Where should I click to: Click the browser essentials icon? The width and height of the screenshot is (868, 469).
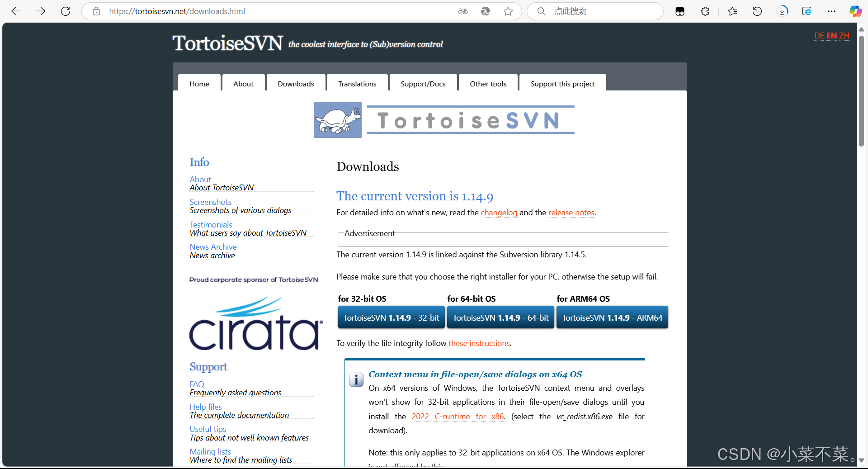pos(807,11)
